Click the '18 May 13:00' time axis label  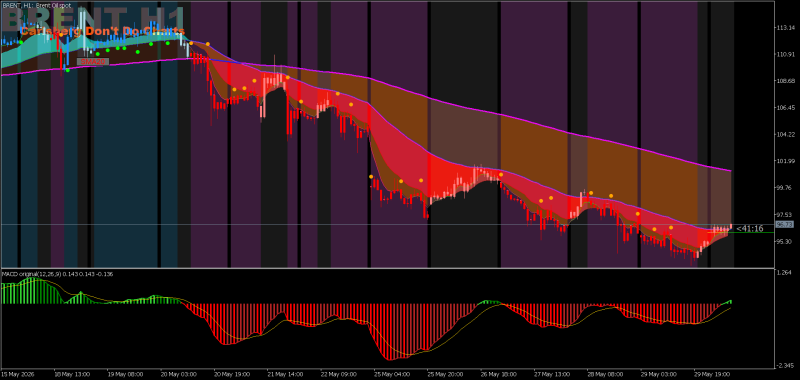71,373
